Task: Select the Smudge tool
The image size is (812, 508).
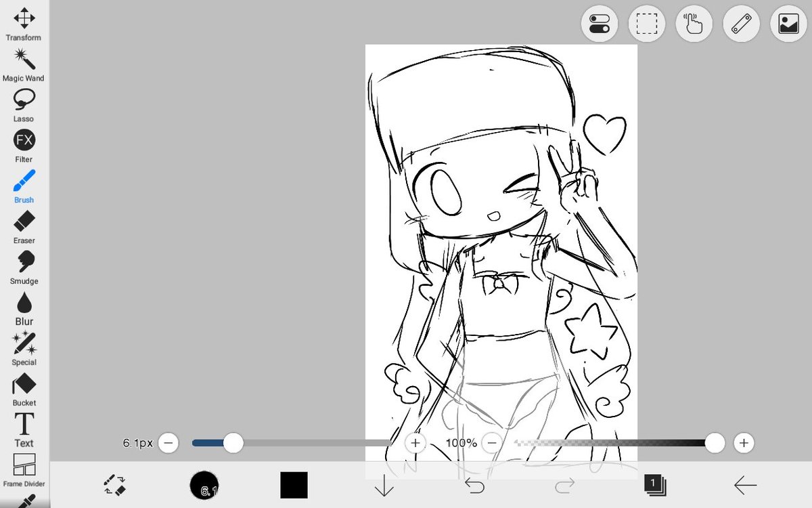Action: point(24,268)
